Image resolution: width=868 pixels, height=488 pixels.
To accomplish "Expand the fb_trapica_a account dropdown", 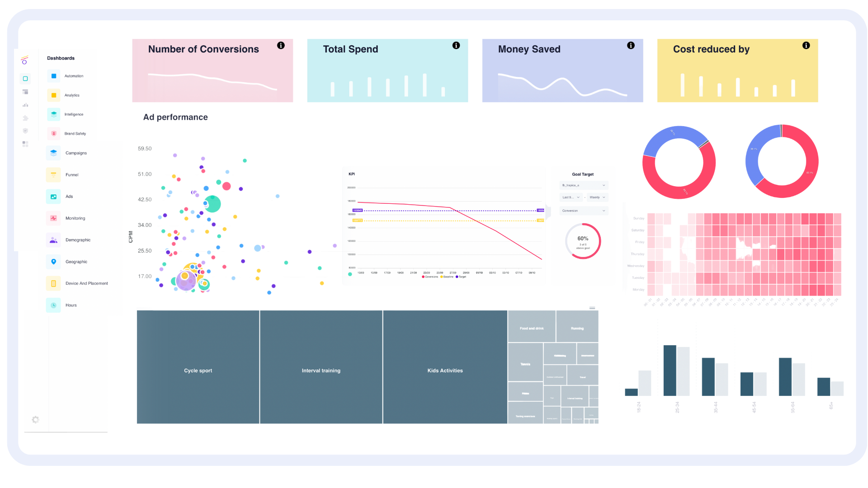I will click(x=583, y=185).
